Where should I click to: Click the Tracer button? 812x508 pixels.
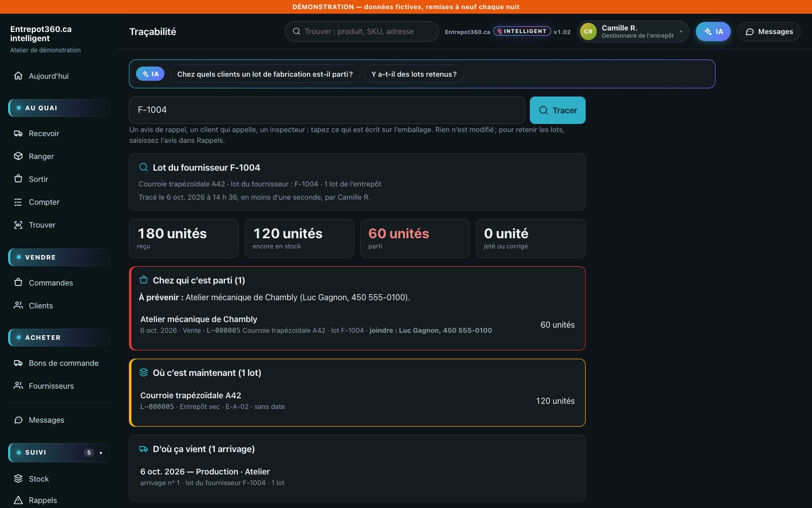[558, 110]
